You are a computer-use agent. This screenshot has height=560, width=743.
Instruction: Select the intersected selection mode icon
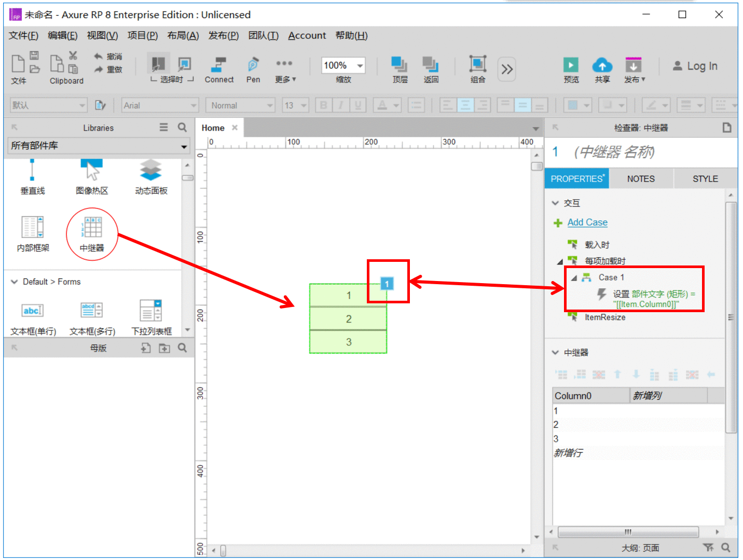coord(158,64)
